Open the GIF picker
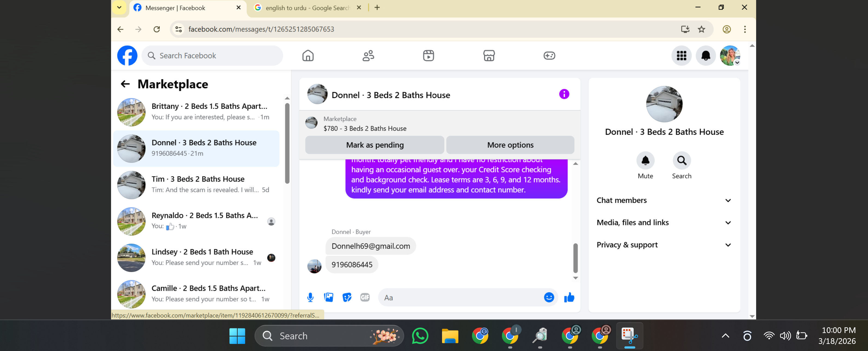This screenshot has height=351, width=868. tap(365, 297)
